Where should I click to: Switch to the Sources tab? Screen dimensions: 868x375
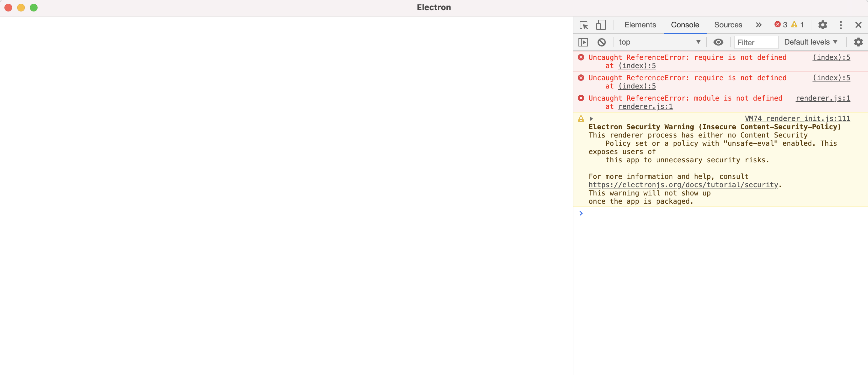[728, 25]
